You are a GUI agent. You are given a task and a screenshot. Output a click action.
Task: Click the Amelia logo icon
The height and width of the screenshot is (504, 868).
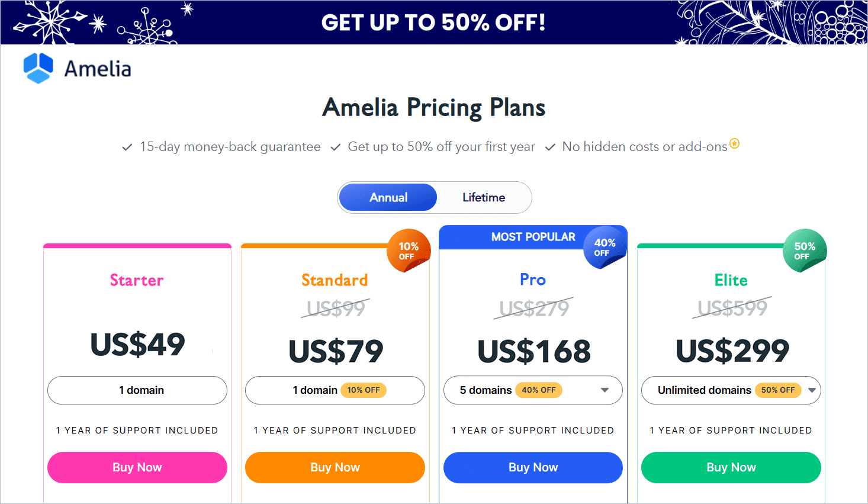tap(37, 68)
